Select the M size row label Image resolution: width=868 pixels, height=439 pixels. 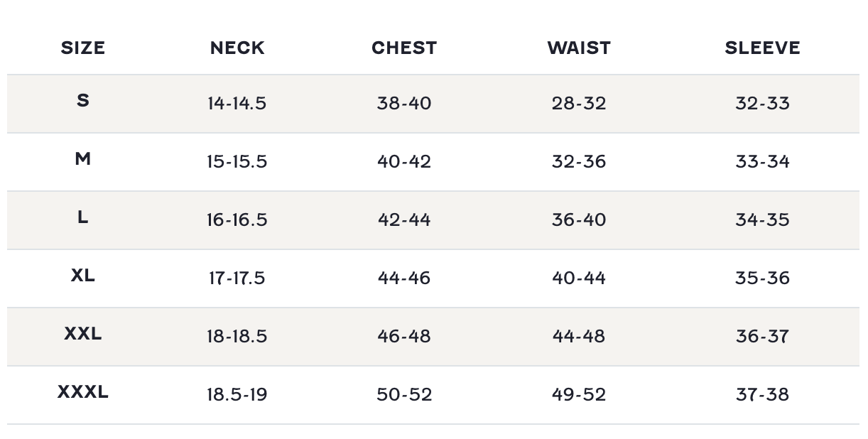click(x=83, y=159)
